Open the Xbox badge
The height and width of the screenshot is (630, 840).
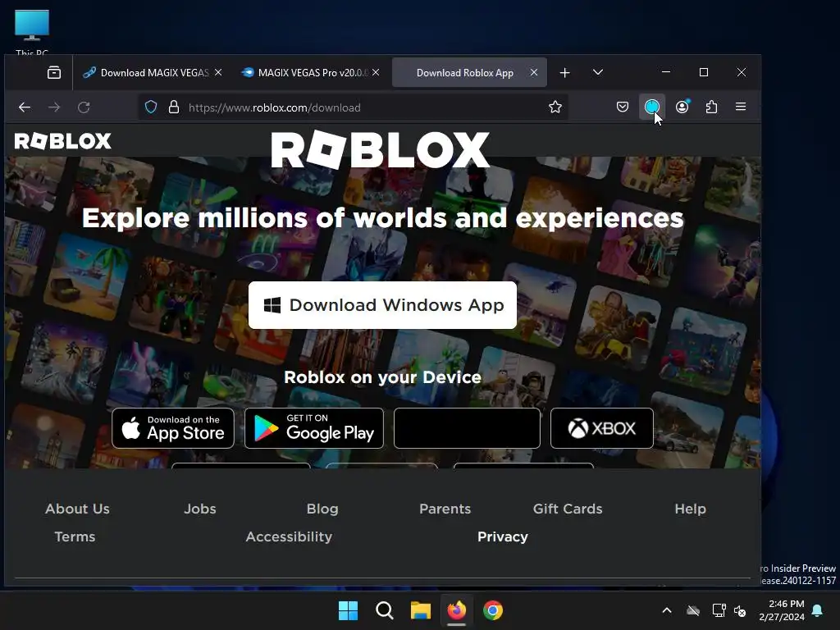pyautogui.click(x=602, y=428)
